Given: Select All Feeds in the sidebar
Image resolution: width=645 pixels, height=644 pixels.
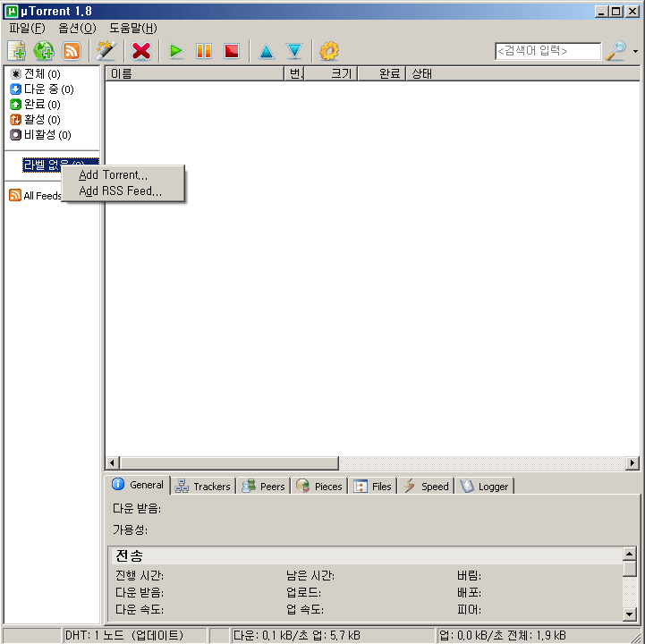Looking at the screenshot, I should coord(36,195).
